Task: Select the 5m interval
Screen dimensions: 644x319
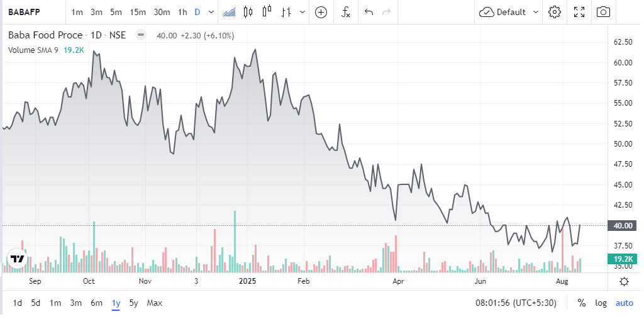Action: click(116, 13)
